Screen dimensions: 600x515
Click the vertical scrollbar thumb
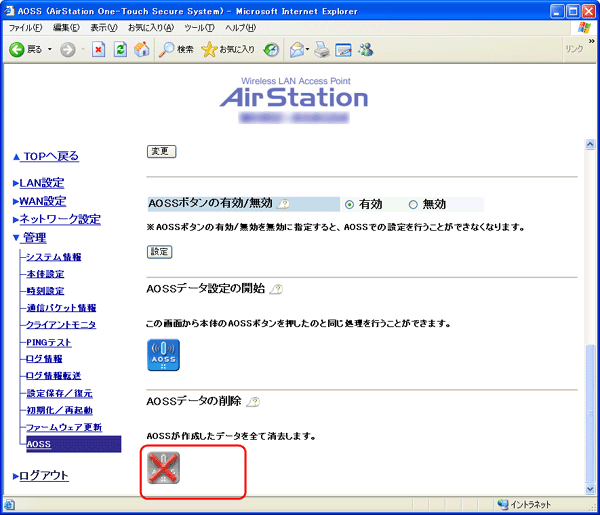(590, 414)
